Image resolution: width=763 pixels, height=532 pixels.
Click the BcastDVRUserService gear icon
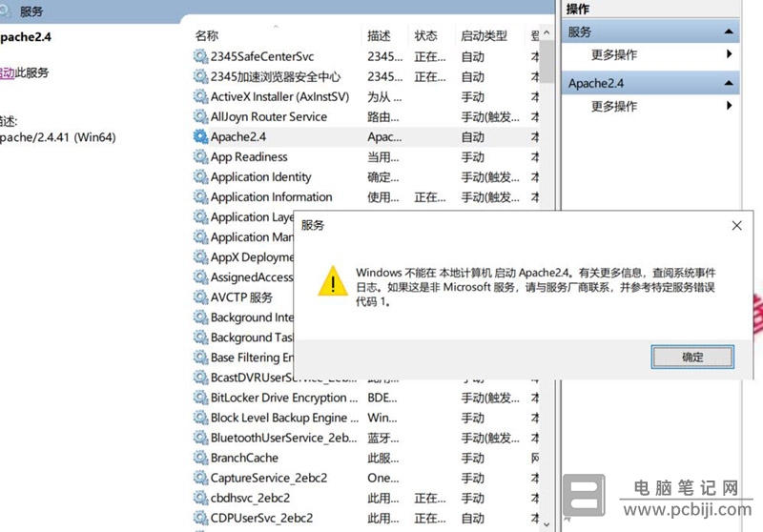(200, 378)
